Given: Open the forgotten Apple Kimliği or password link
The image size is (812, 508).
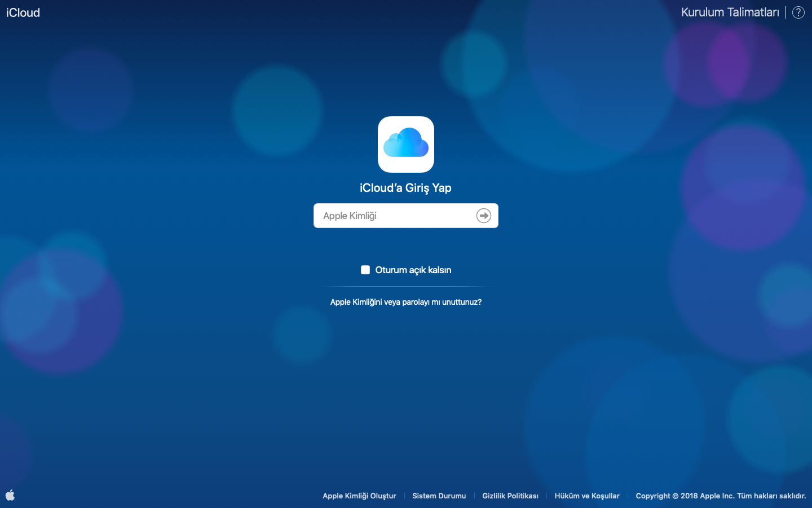Looking at the screenshot, I should 405,302.
